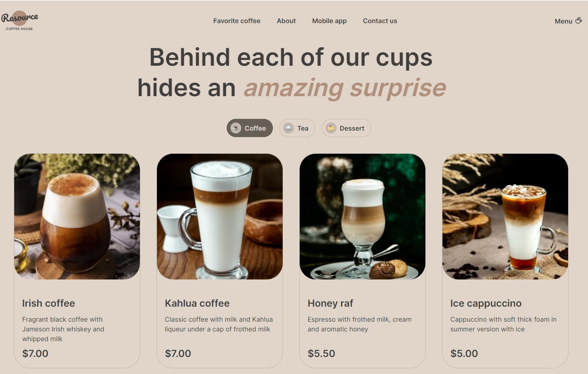
Task: Open the About link
Action: (x=286, y=21)
